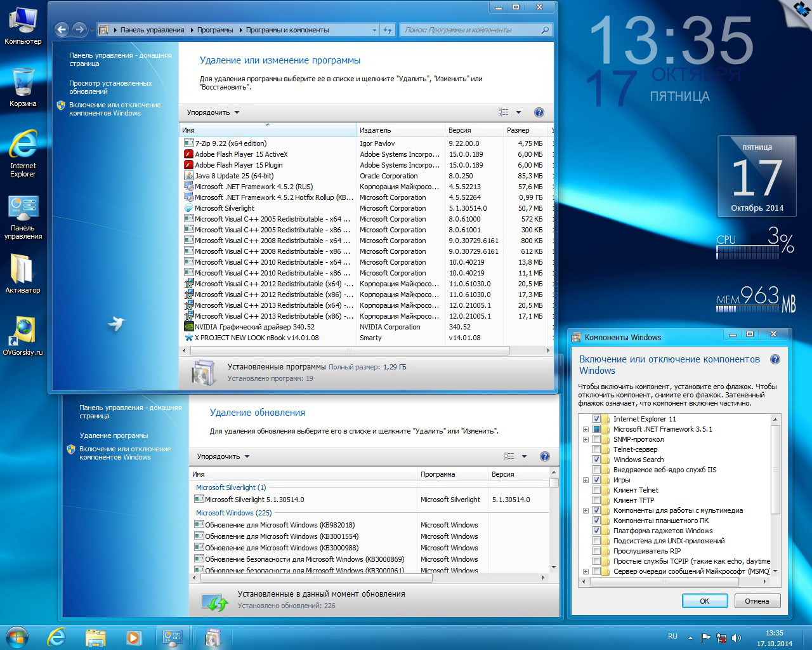Open Windows Explorer taskbar icon
Image resolution: width=812 pixels, height=650 pixels.
click(95, 637)
